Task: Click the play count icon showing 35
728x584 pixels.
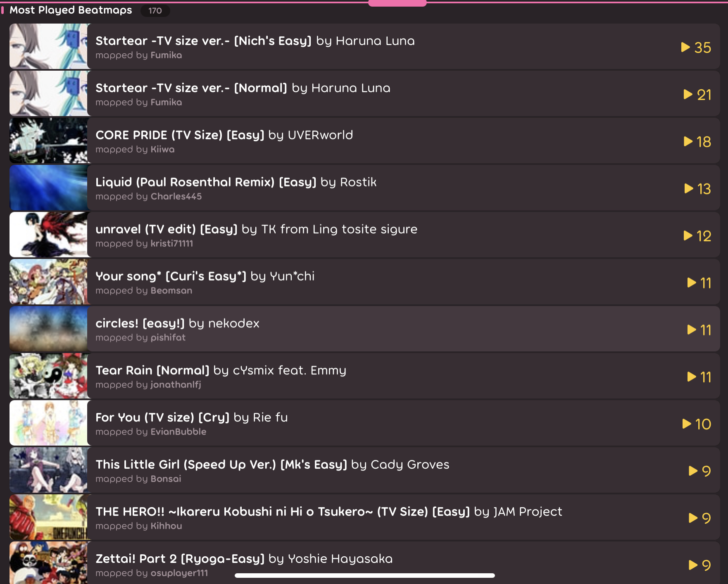Action: pyautogui.click(x=685, y=47)
